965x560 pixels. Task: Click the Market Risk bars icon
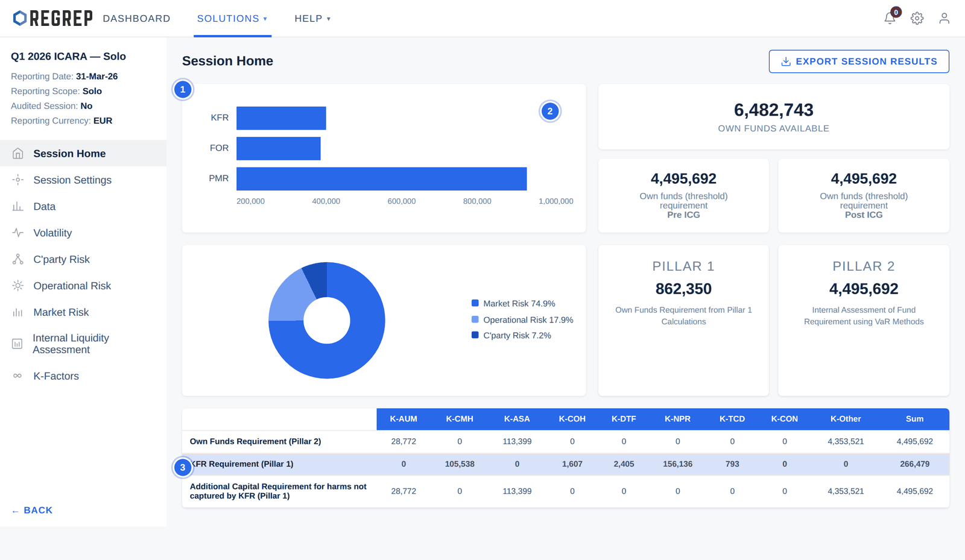tap(18, 312)
